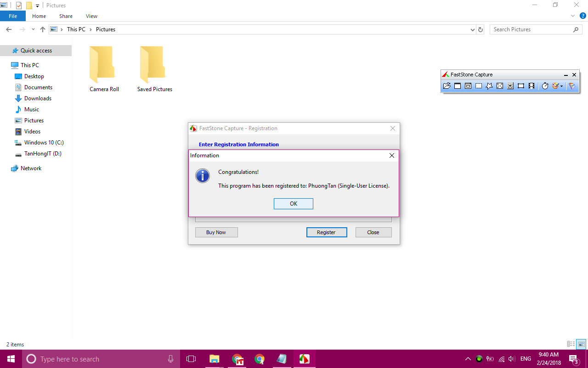Open File Explorer from the taskbar
The width and height of the screenshot is (588, 368).
[215, 359]
